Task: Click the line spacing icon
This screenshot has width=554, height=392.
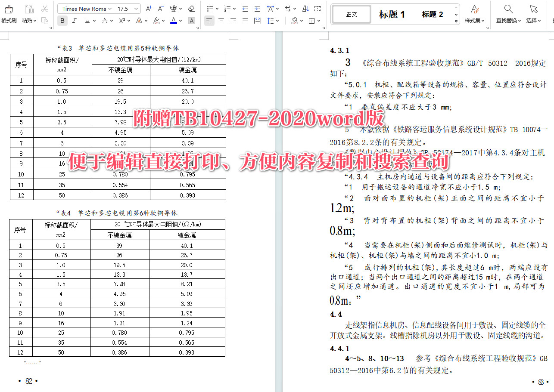Action: 270,20
